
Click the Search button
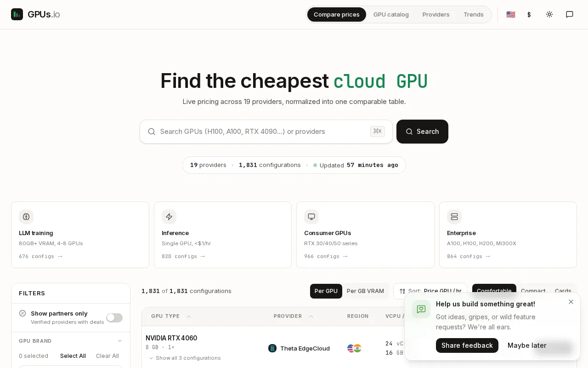(x=422, y=132)
